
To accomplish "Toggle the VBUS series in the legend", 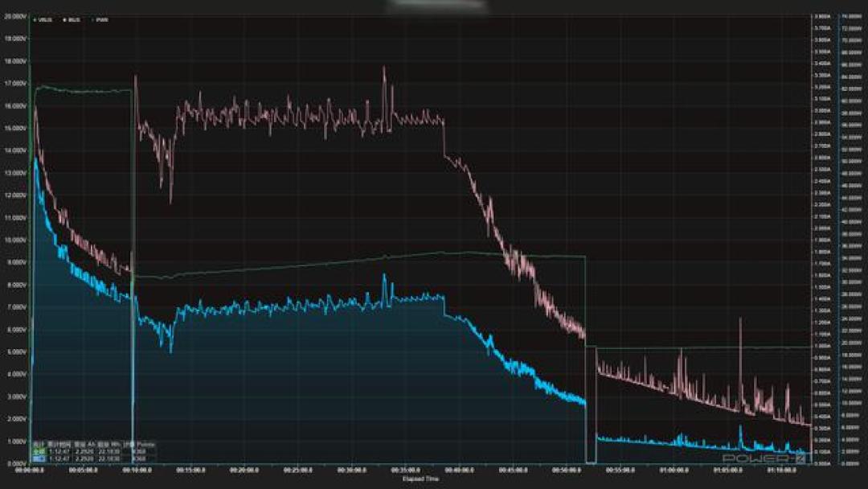I will pyautogui.click(x=43, y=19).
